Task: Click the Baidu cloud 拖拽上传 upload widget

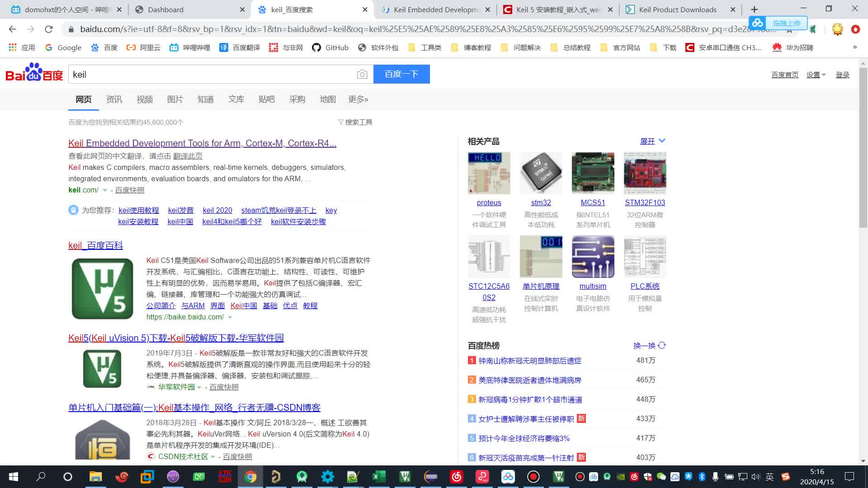Action: tap(778, 23)
